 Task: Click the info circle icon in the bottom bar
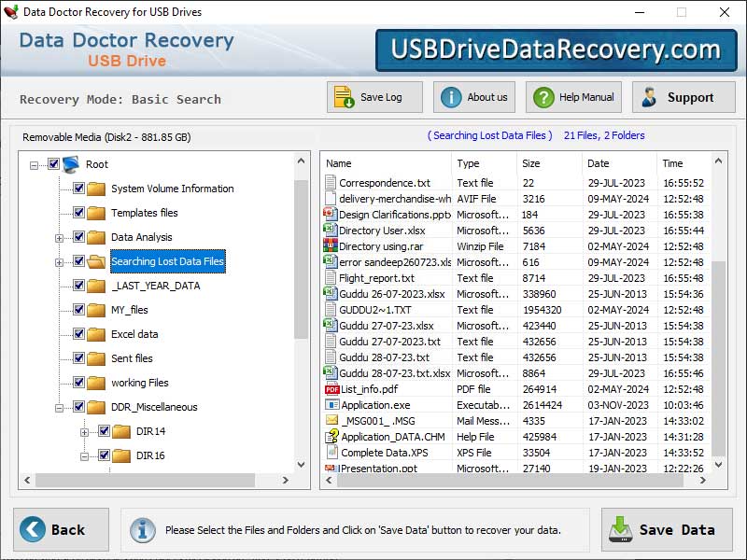143,530
